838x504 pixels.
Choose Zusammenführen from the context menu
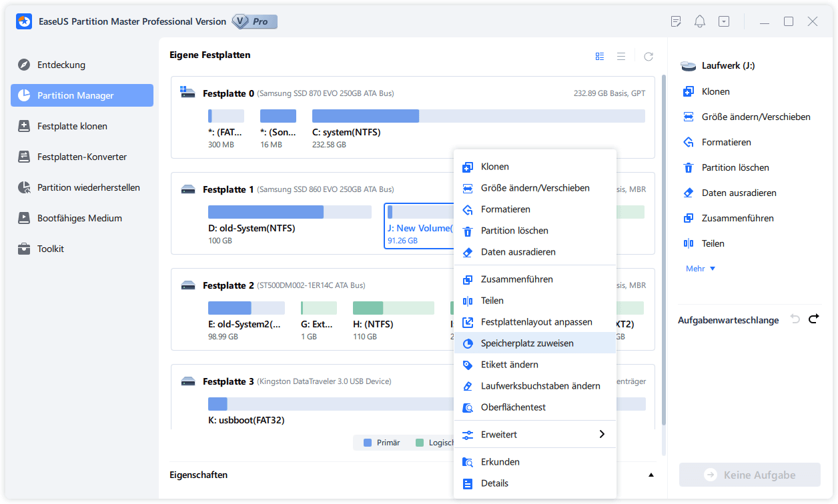tap(535, 279)
